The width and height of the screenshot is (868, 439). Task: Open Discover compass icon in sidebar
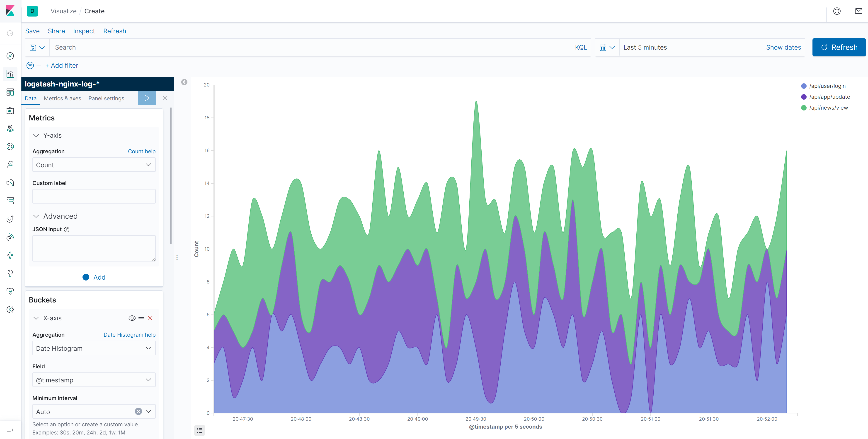pos(10,56)
